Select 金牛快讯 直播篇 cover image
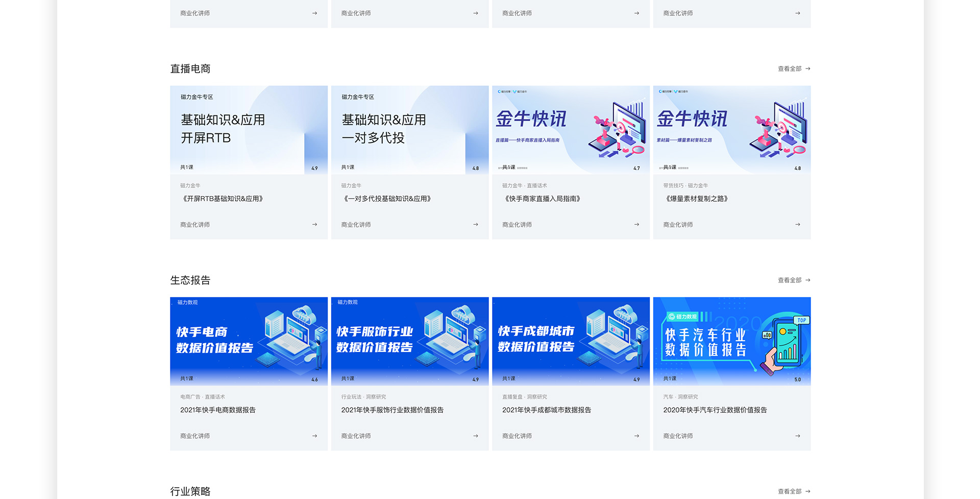 pos(571,130)
